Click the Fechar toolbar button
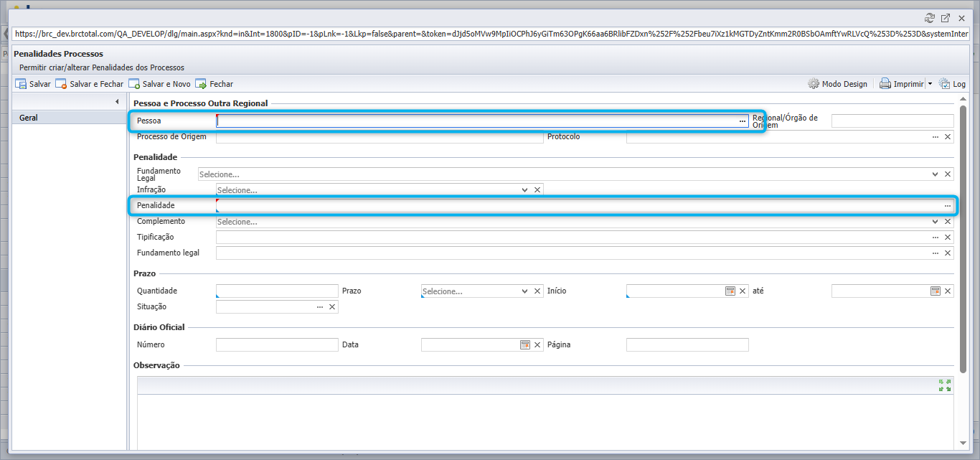Screen dimensions: 980x460 point(215,84)
